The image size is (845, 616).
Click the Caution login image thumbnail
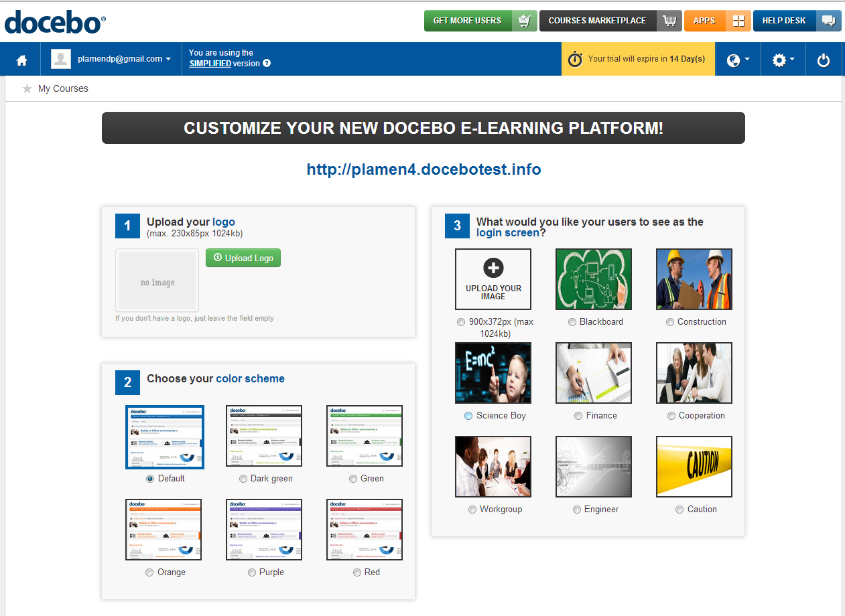pos(694,467)
